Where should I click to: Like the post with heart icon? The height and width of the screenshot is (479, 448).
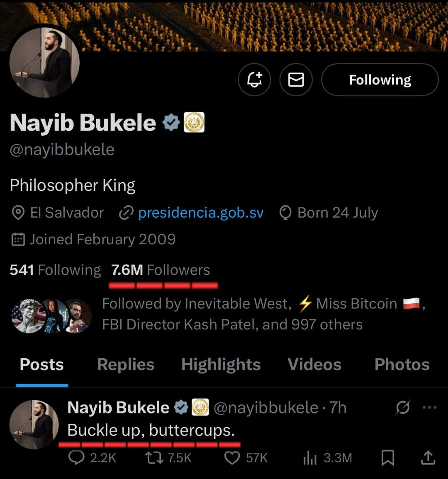[232, 457]
